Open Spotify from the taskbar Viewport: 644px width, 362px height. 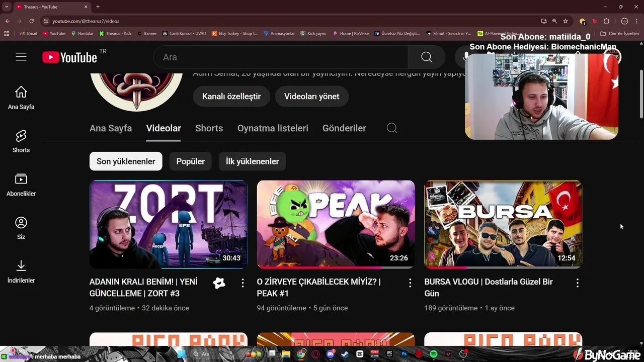(434, 354)
